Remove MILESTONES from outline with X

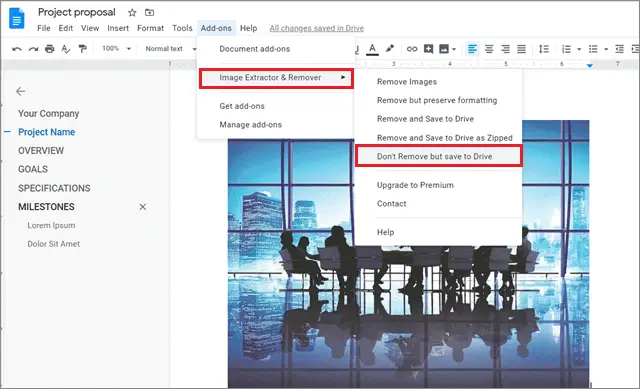[142, 207]
